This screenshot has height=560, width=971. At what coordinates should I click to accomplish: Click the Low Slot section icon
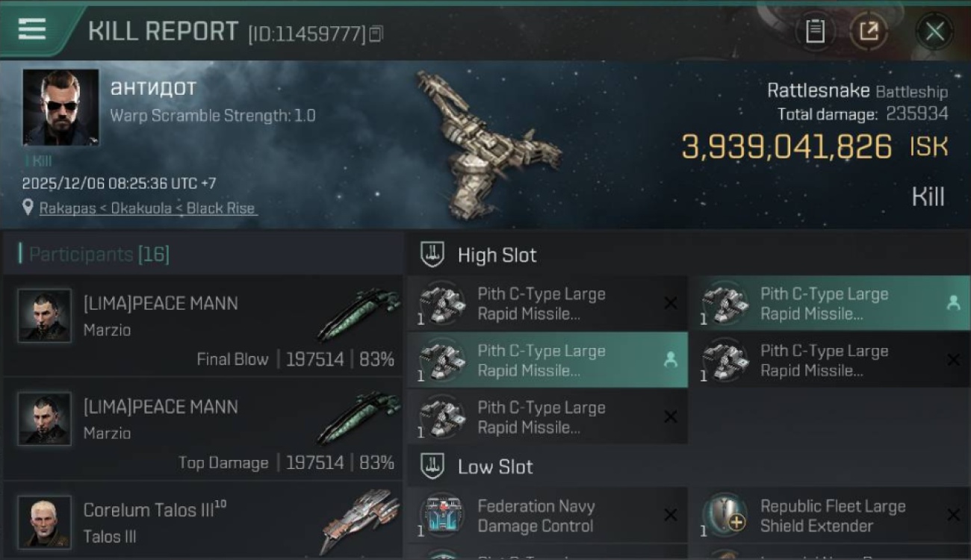[x=432, y=467]
